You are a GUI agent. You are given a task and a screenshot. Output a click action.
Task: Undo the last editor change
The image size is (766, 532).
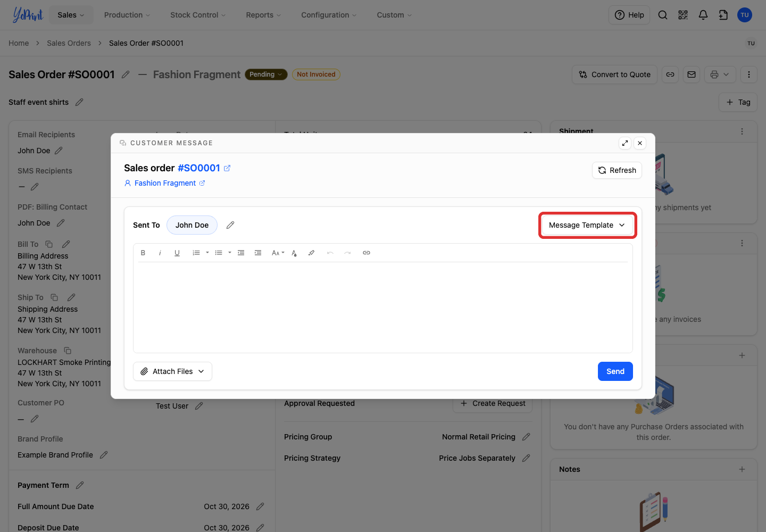coord(330,253)
